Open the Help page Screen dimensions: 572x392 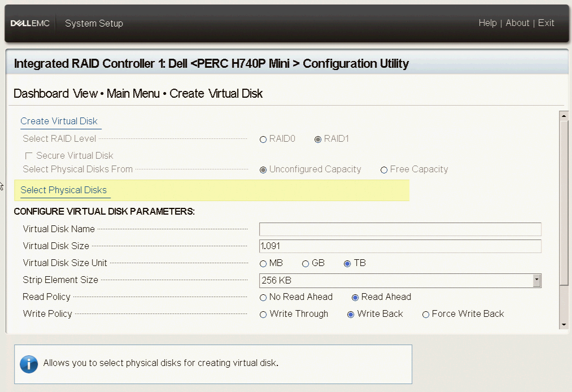coord(487,23)
